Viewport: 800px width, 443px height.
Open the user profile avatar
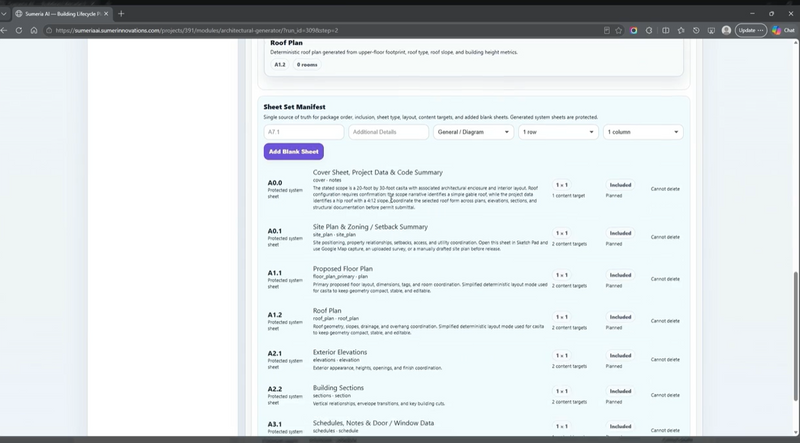727,30
